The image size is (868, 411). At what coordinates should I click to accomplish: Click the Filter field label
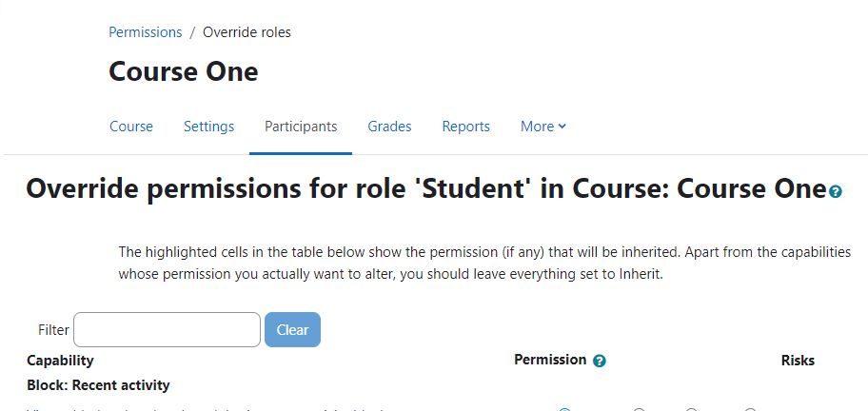[53, 330]
